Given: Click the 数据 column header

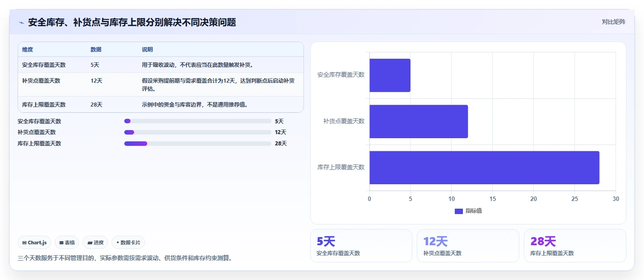Looking at the screenshot, I should point(96,50).
